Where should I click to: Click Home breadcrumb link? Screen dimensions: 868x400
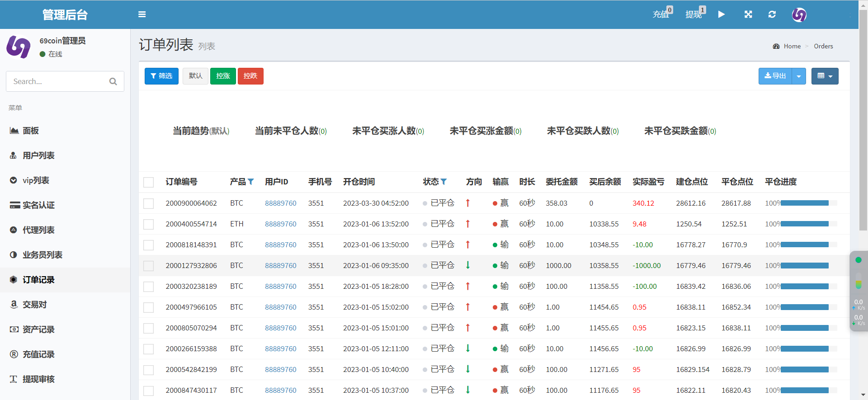(792, 46)
